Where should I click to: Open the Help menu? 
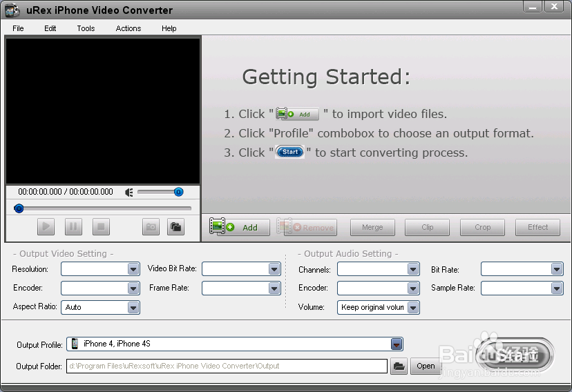point(169,28)
